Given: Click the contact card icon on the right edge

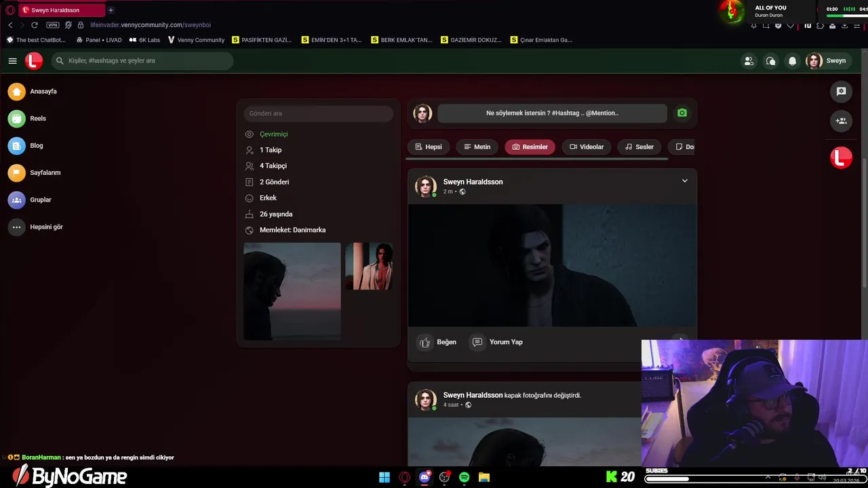Looking at the screenshot, I should coord(841,91).
